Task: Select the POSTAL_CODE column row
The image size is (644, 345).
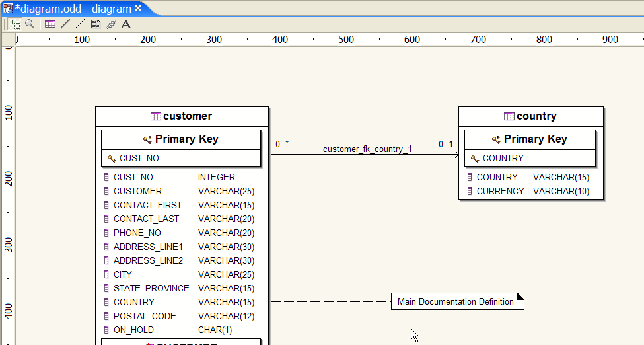Action: [x=145, y=316]
